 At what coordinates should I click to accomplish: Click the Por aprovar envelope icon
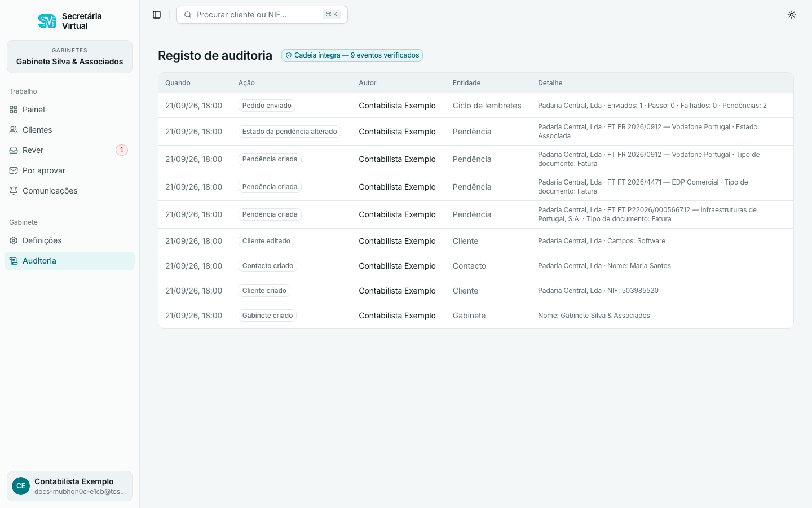tap(14, 170)
